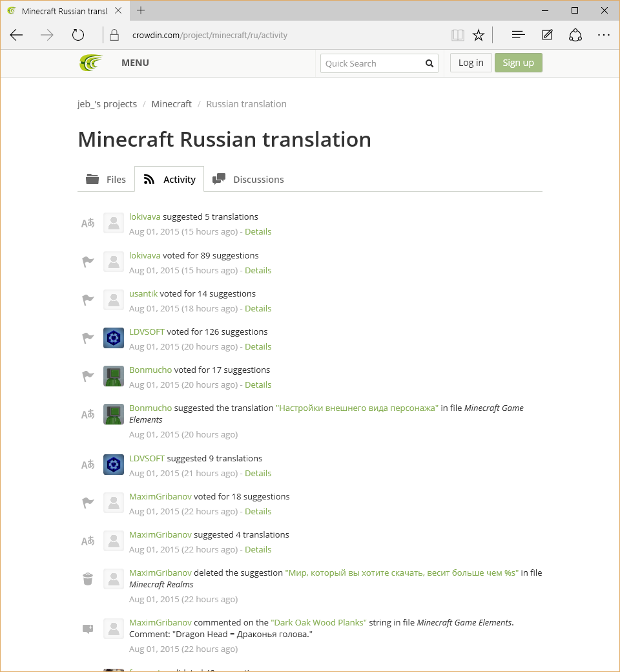
Task: Click LDVSOFT avatar beside 126 suggestions
Action: (114, 338)
